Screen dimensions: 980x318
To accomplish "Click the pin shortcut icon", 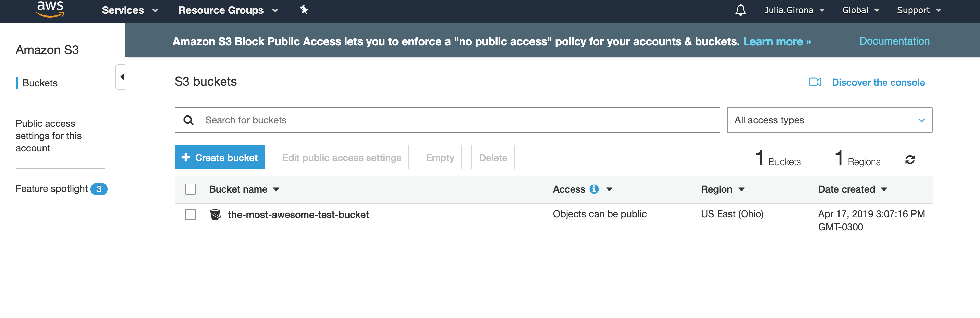I will tap(304, 10).
